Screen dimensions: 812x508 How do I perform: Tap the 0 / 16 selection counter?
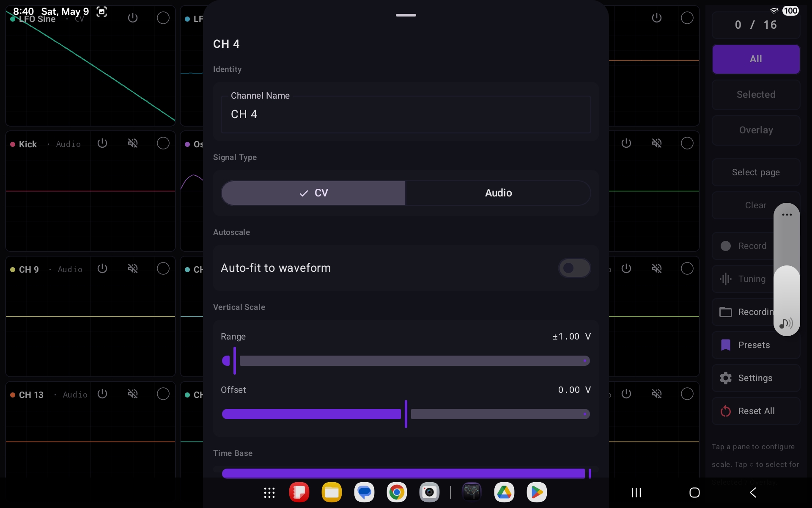(x=756, y=25)
